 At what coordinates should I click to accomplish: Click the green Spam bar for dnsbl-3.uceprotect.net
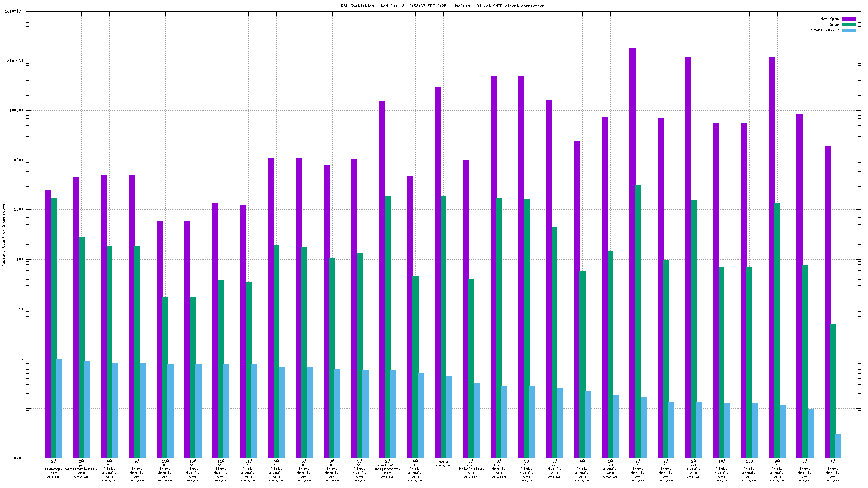click(388, 326)
